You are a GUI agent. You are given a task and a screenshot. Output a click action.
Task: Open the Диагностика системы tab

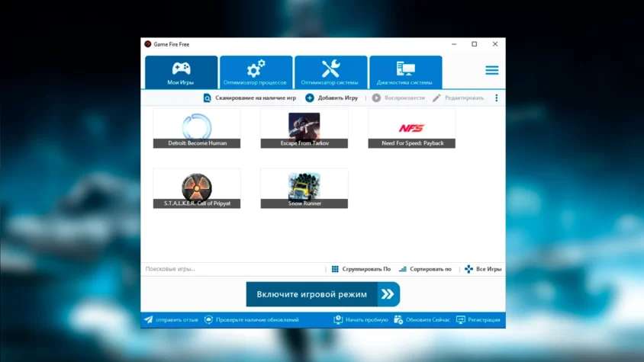pos(405,72)
